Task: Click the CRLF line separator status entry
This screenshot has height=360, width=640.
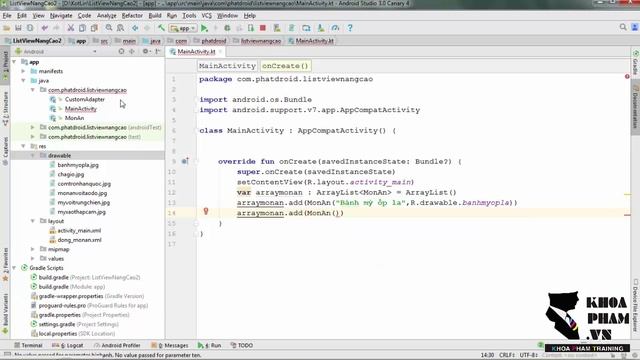Action: 507,355
